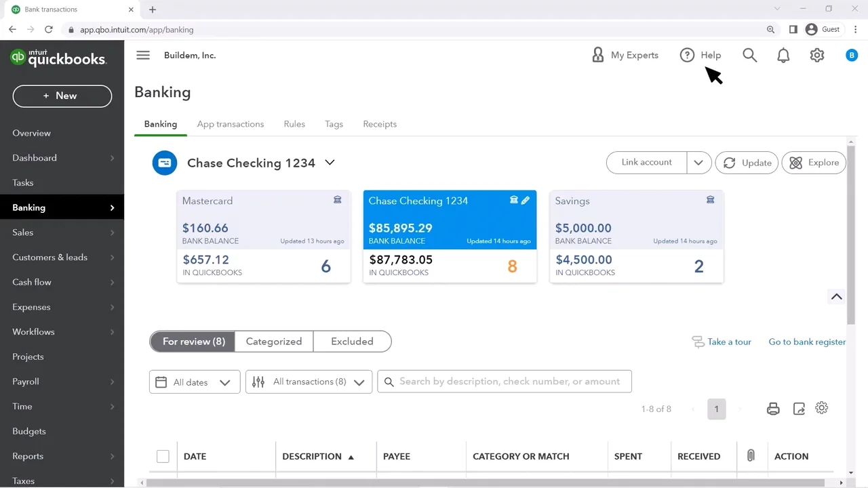Click the Take a tour signpost icon
The height and width of the screenshot is (488, 868).
[698, 342]
